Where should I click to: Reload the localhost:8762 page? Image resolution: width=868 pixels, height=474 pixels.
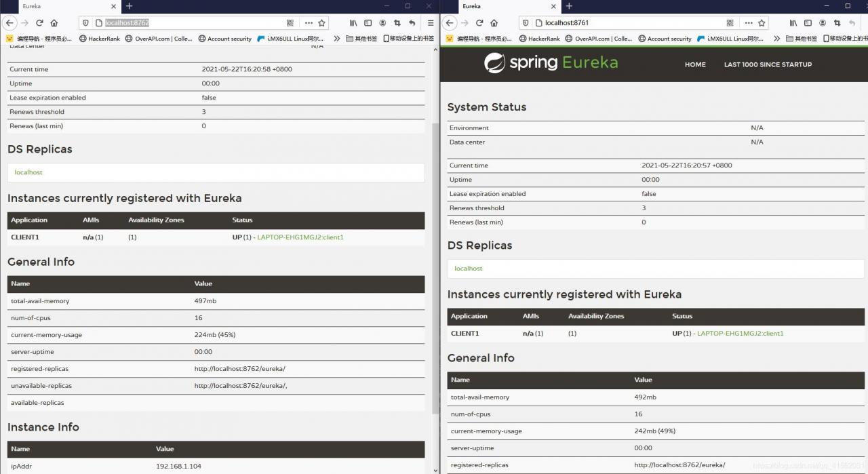[x=39, y=22]
